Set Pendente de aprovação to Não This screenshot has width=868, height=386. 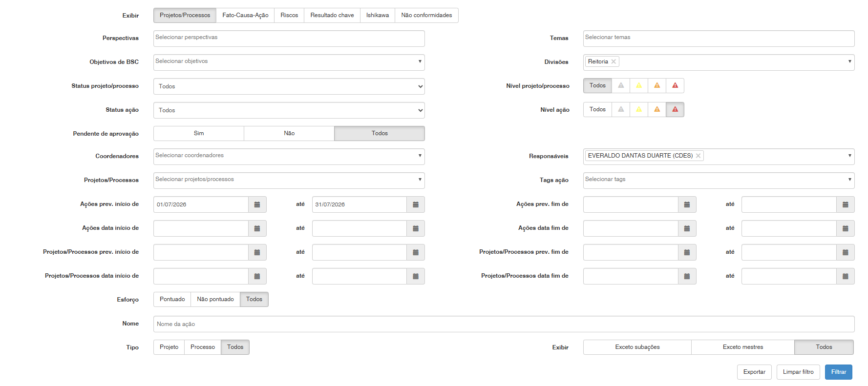pos(289,133)
